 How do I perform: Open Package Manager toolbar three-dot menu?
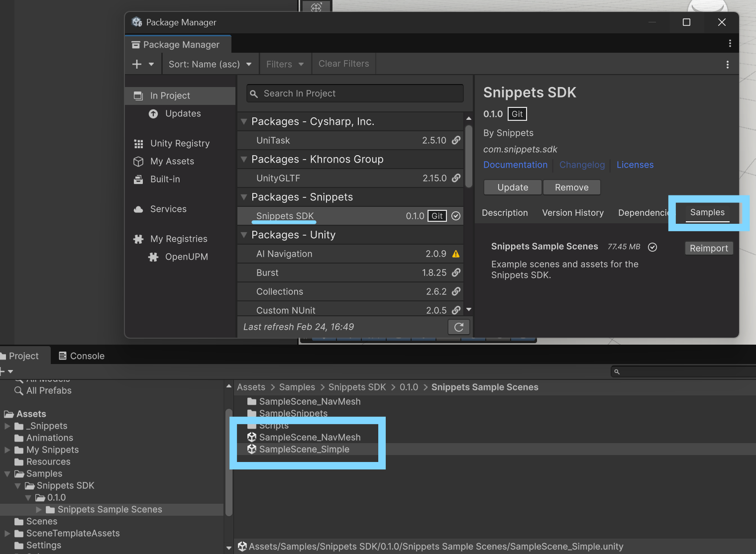pyautogui.click(x=728, y=65)
